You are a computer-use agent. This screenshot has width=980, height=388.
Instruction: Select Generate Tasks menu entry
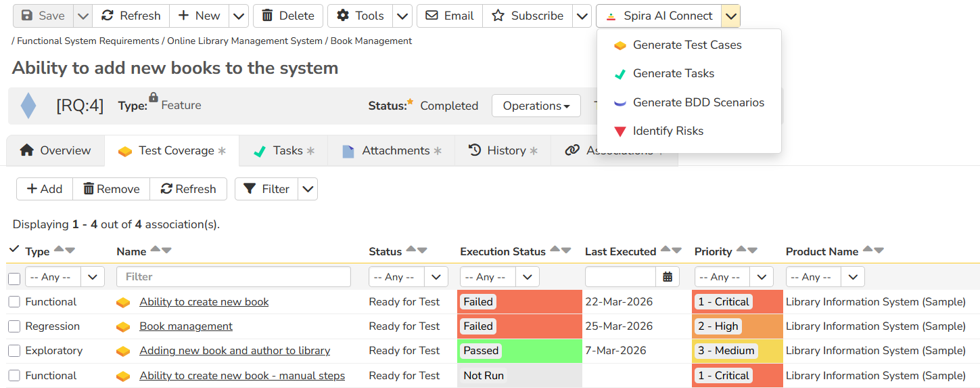pos(689,73)
